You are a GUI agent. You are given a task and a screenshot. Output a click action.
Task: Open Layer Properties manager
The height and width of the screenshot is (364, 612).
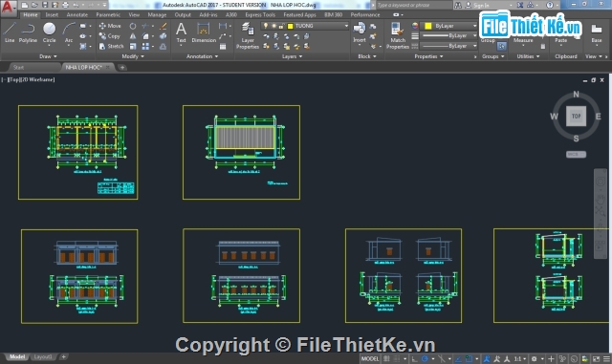click(248, 36)
